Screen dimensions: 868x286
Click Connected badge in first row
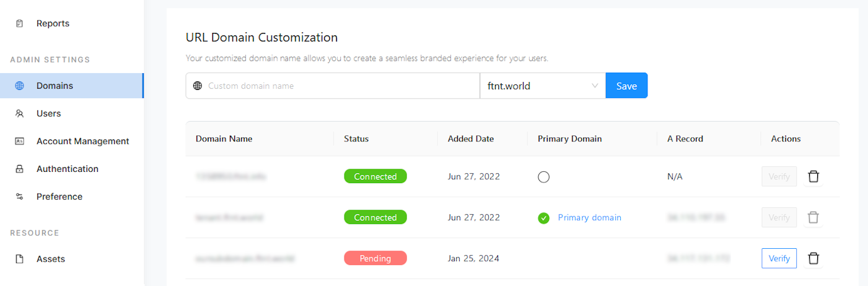pos(375,177)
